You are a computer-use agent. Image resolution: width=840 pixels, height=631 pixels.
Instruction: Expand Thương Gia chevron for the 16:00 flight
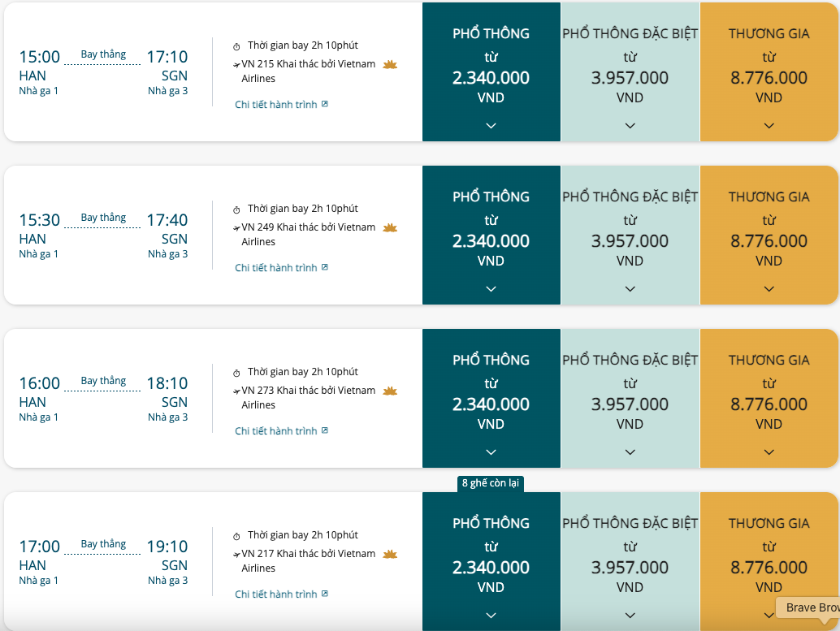pyautogui.click(x=769, y=452)
